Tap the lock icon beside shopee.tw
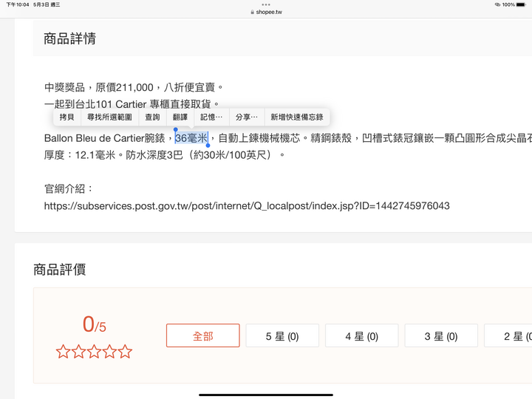Viewport: 532px width, 399px height. (252, 12)
